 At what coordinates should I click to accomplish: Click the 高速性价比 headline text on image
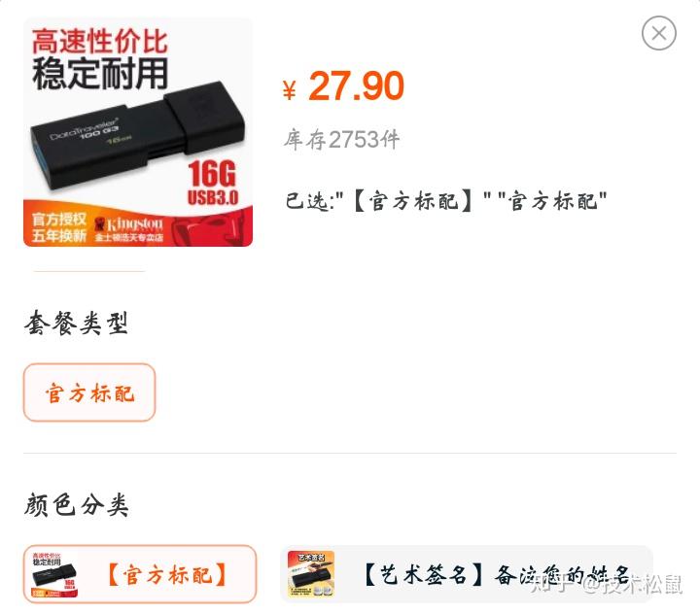(99, 41)
